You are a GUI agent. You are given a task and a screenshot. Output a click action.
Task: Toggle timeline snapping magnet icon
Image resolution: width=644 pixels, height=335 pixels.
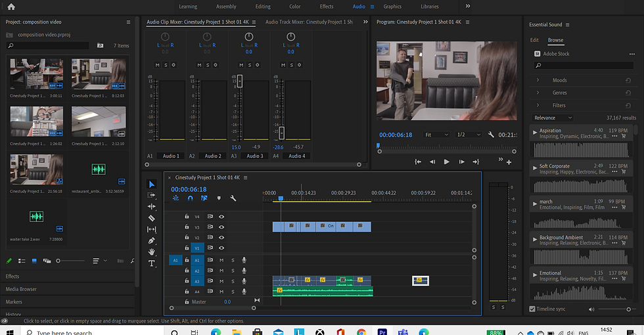pyautogui.click(x=191, y=198)
